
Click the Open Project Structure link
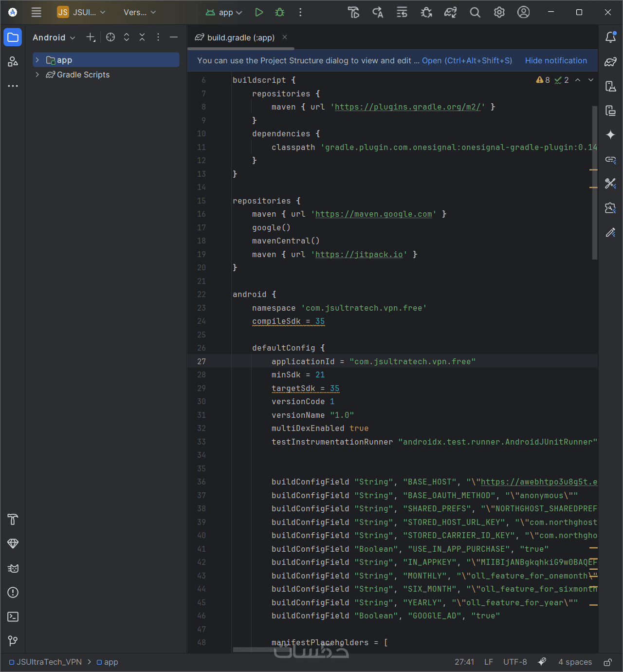(467, 60)
